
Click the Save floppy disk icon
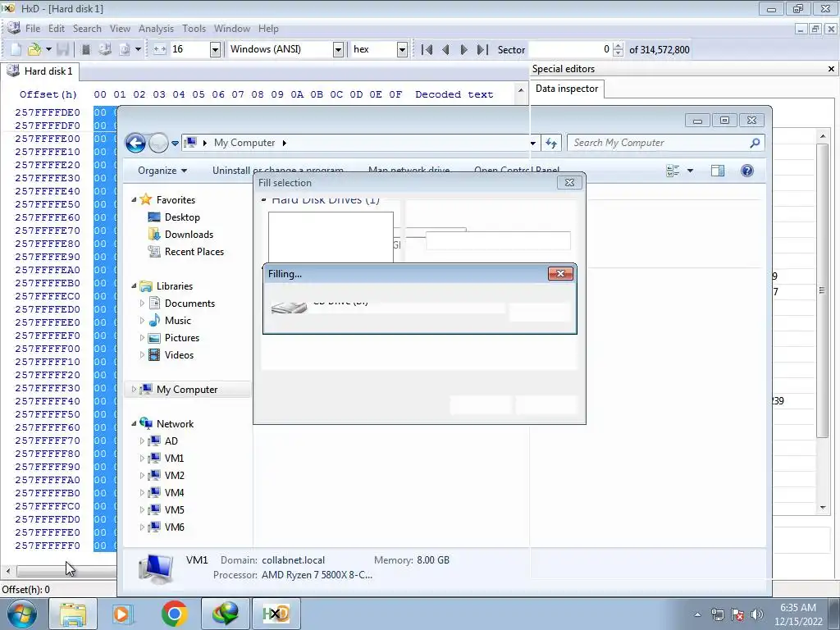tap(62, 49)
